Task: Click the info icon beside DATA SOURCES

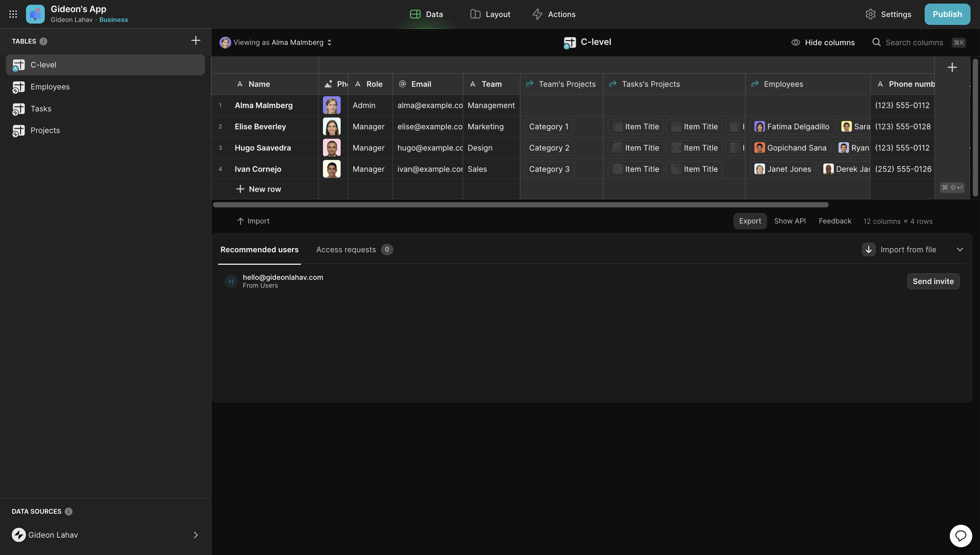Action: click(x=68, y=511)
